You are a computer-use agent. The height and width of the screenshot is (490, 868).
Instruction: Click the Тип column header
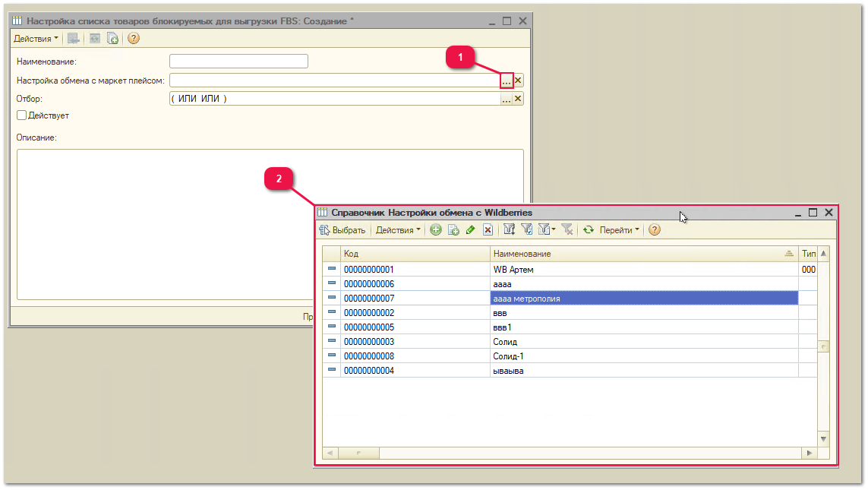808,254
